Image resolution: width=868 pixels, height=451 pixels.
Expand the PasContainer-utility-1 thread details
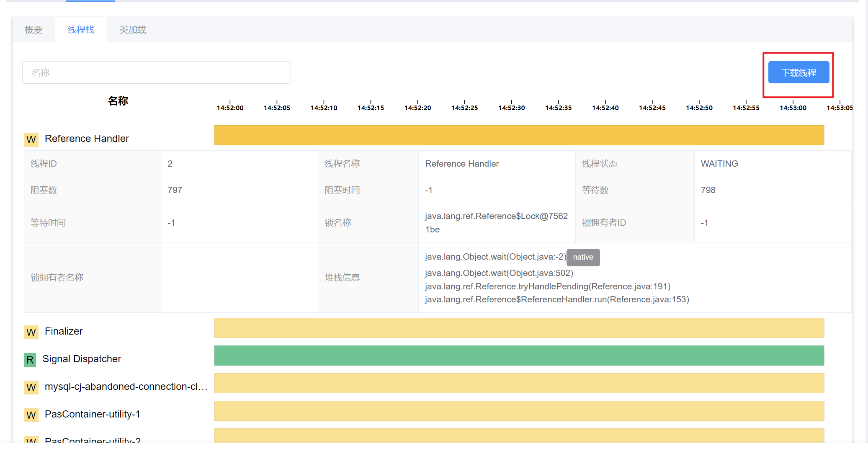[92, 414]
